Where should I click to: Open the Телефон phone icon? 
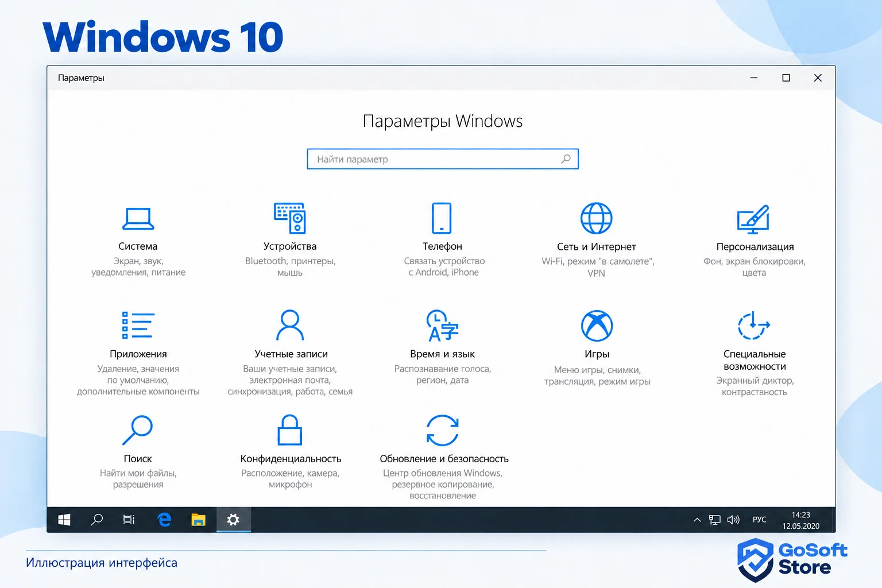[x=442, y=218]
